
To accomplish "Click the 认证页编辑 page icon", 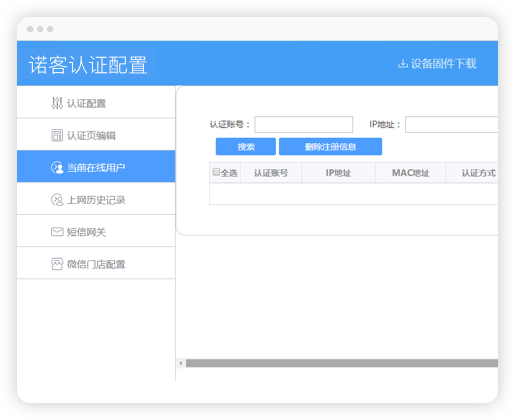I will [57, 135].
